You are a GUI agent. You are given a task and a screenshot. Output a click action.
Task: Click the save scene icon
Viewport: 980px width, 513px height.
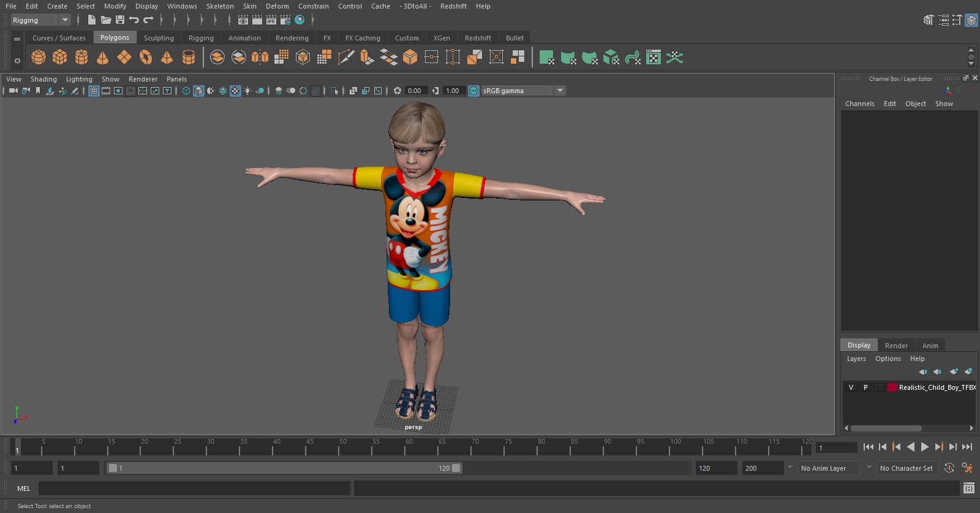point(120,20)
